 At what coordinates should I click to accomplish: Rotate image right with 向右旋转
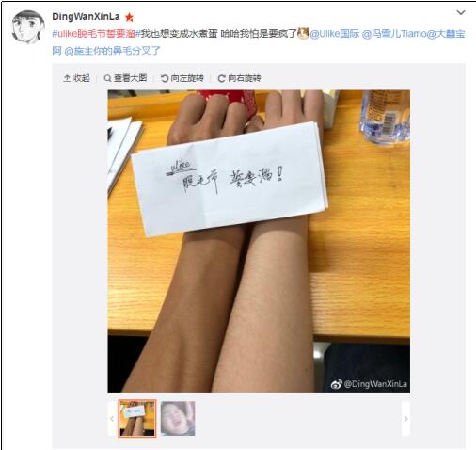[x=239, y=78]
